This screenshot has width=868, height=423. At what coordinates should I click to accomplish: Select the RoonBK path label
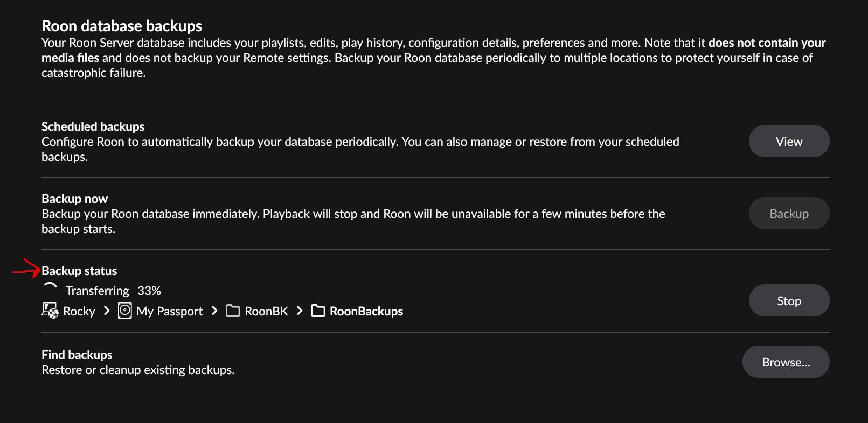point(266,311)
